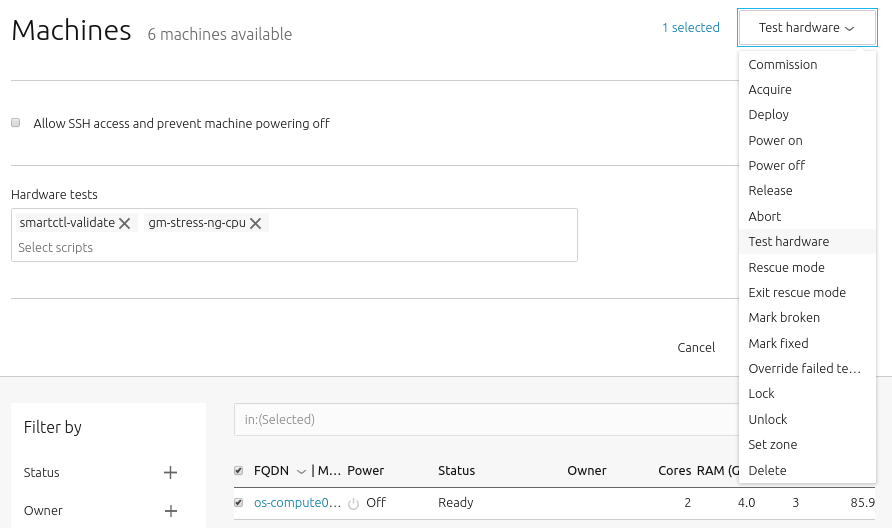This screenshot has height=528, width=892.
Task: Click the in:(Selected) search box
Action: pos(480,420)
